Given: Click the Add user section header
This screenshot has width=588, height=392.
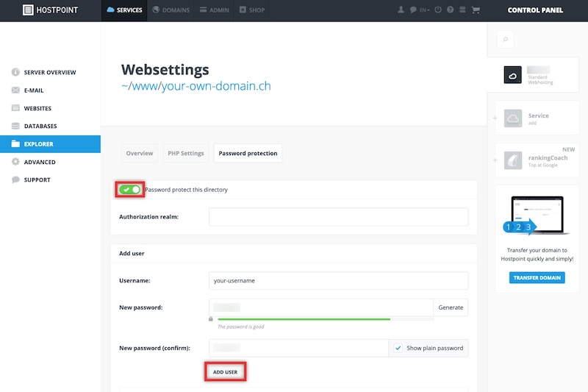Looking at the screenshot, I should [132, 253].
